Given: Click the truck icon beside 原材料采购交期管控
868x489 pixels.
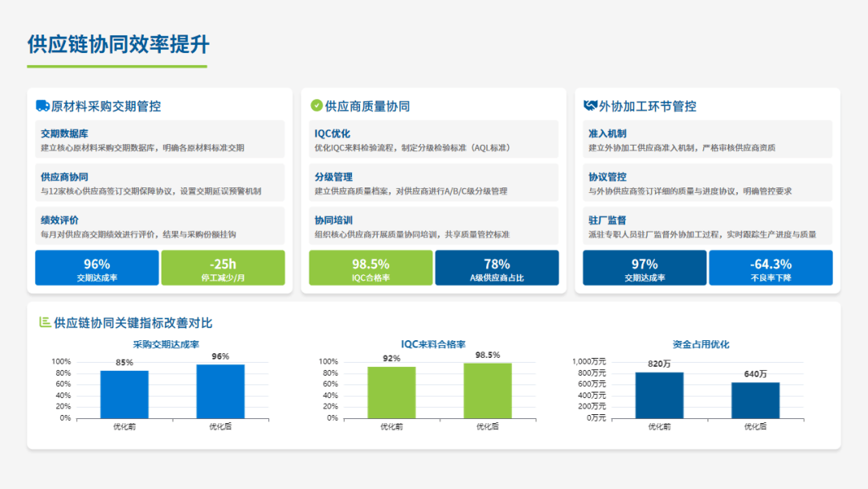Looking at the screenshot, I should click(43, 105).
